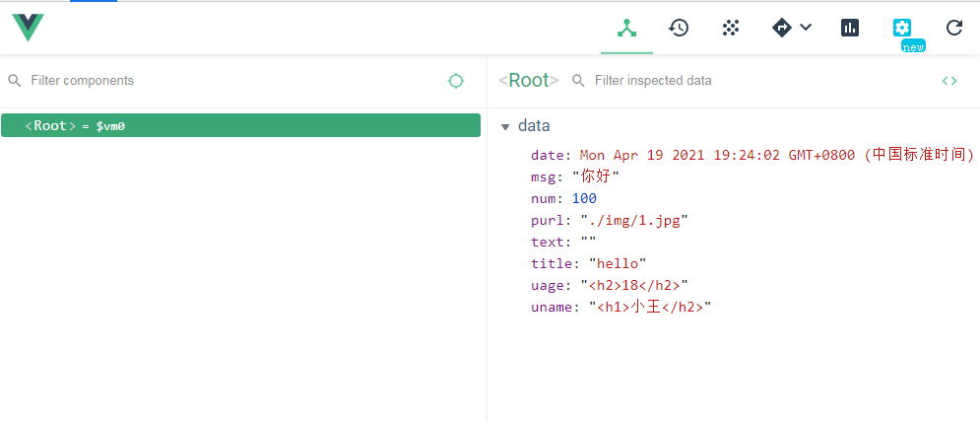Open the Performance chart tab
980x421 pixels.
click(x=850, y=28)
